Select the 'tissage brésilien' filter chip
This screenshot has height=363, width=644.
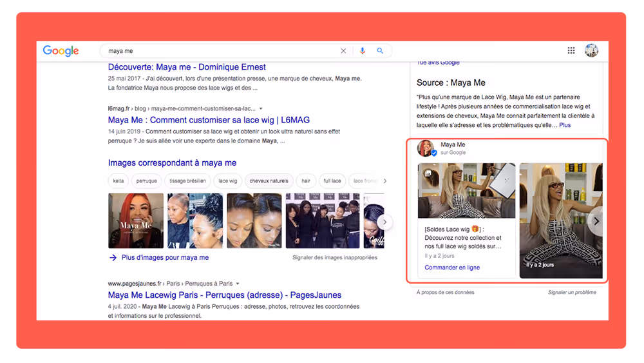[187, 181]
